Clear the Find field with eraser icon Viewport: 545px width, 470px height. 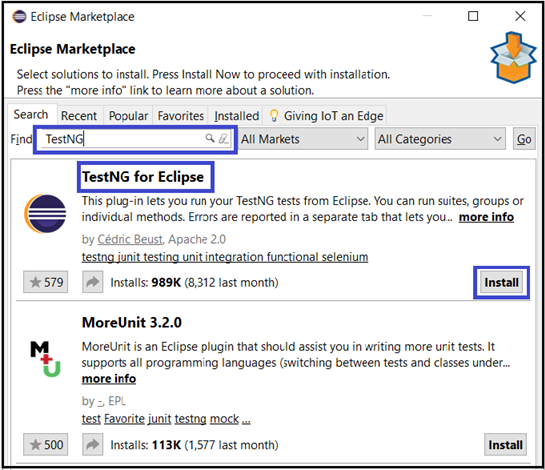point(223,138)
